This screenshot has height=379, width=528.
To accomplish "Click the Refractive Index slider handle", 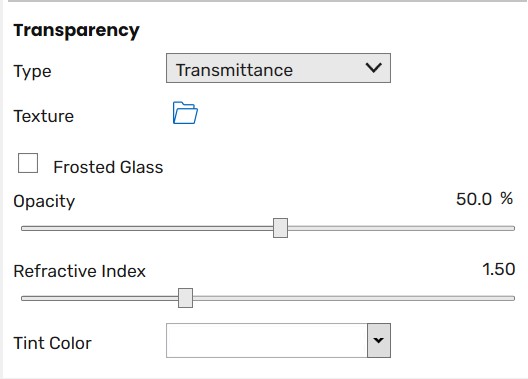I will (x=186, y=298).
